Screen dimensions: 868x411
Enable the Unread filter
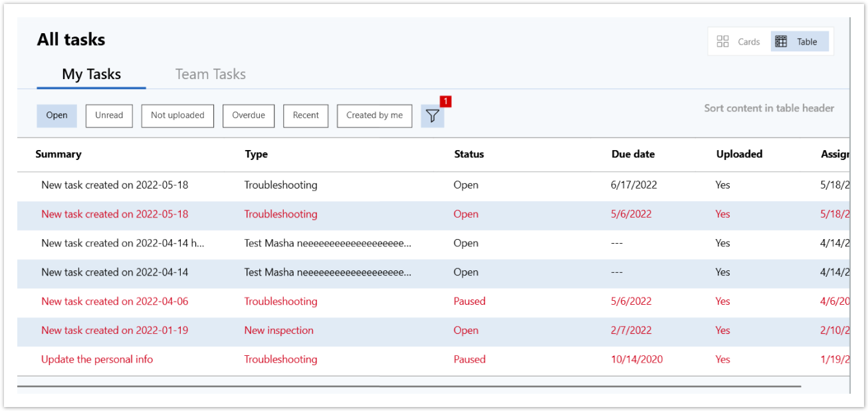[109, 116]
